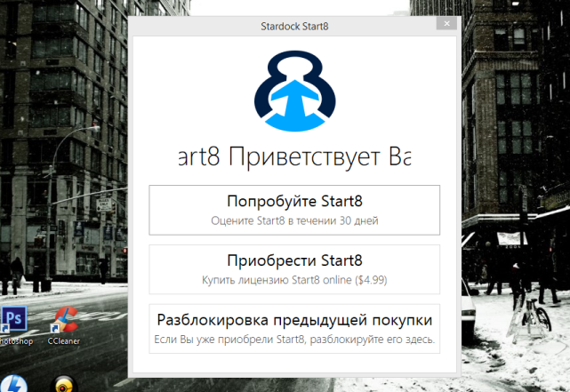The width and height of the screenshot is (570, 392).
Task: Select the blue lightning-bolt desktop icon
Action: [x=13, y=384]
